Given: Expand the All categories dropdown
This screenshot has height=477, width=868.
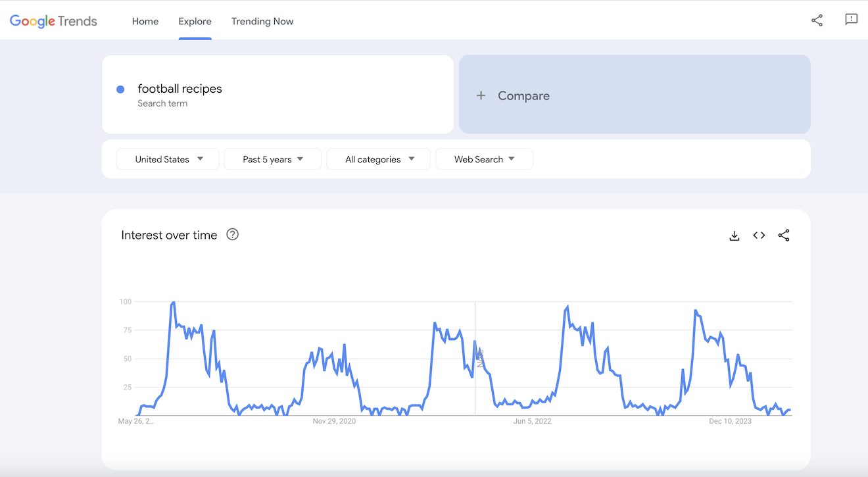Looking at the screenshot, I should click(378, 159).
